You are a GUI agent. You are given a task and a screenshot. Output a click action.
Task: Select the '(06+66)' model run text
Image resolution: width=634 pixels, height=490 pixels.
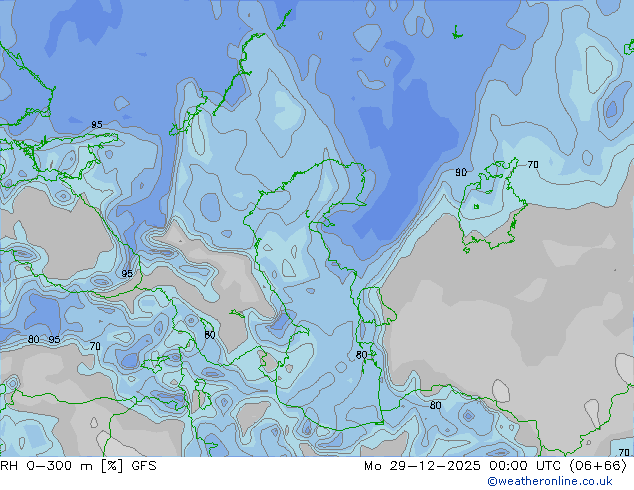click(598, 466)
